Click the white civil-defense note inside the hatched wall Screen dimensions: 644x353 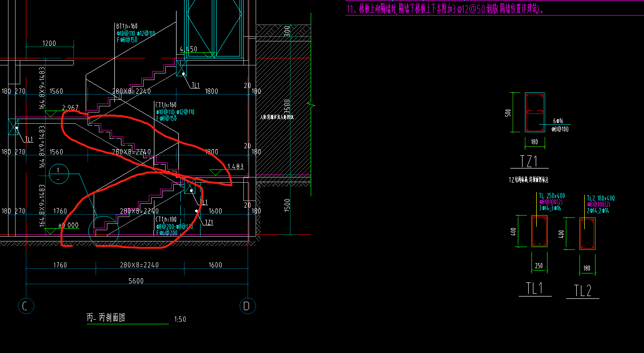(x=276, y=117)
